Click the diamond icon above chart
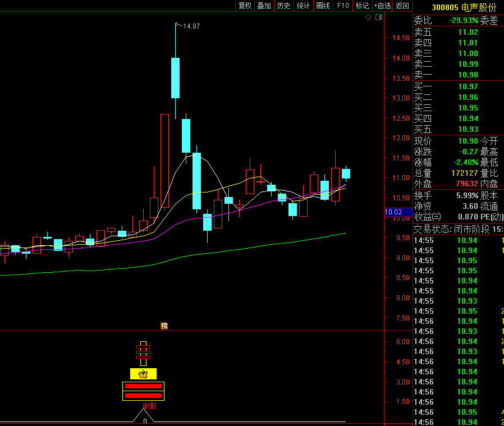This screenshot has width=504, height=426. tap(369, 17)
